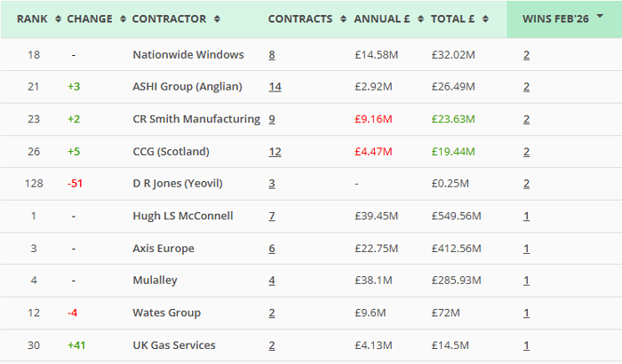Open ASHI Group 14 contracts link
This screenshot has height=364, width=622.
[x=275, y=87]
